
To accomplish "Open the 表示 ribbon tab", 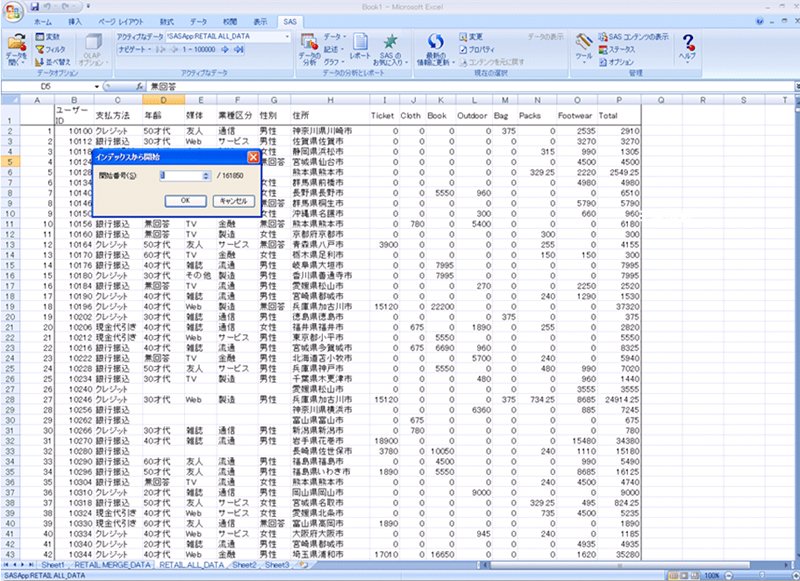I will (260, 21).
